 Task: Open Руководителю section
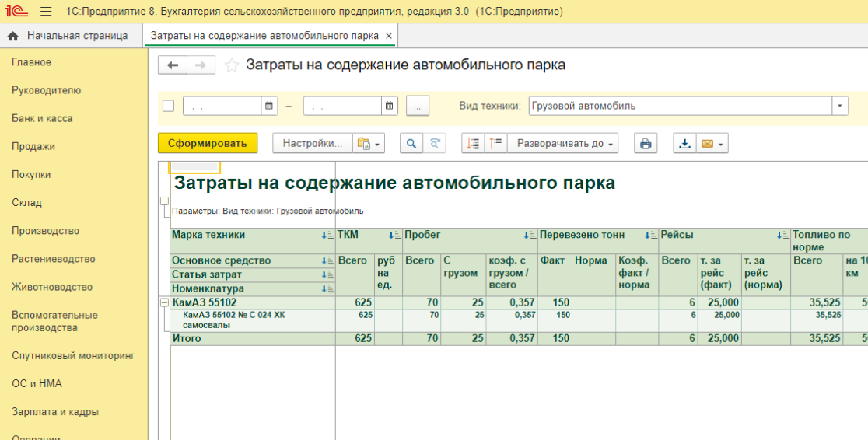47,90
